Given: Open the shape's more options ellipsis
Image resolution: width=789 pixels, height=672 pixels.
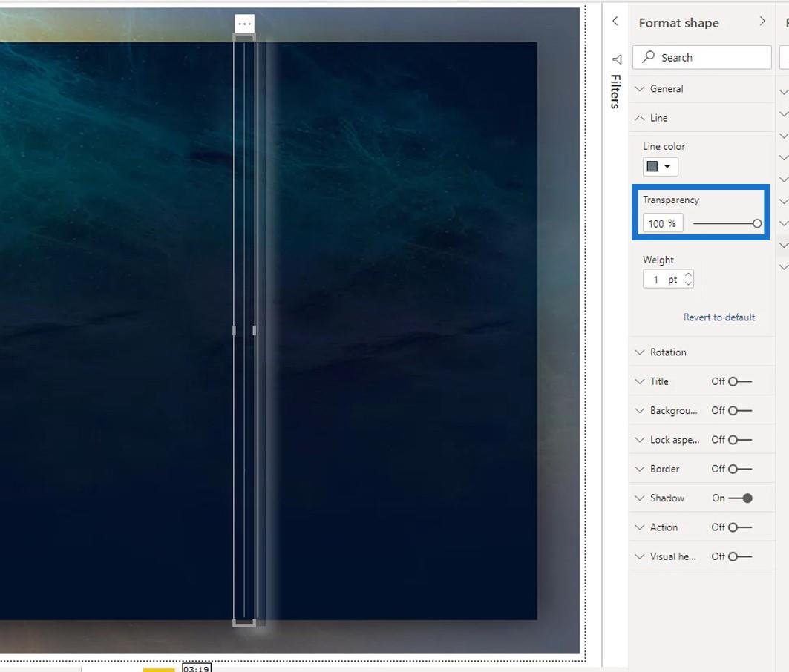Looking at the screenshot, I should [244, 24].
